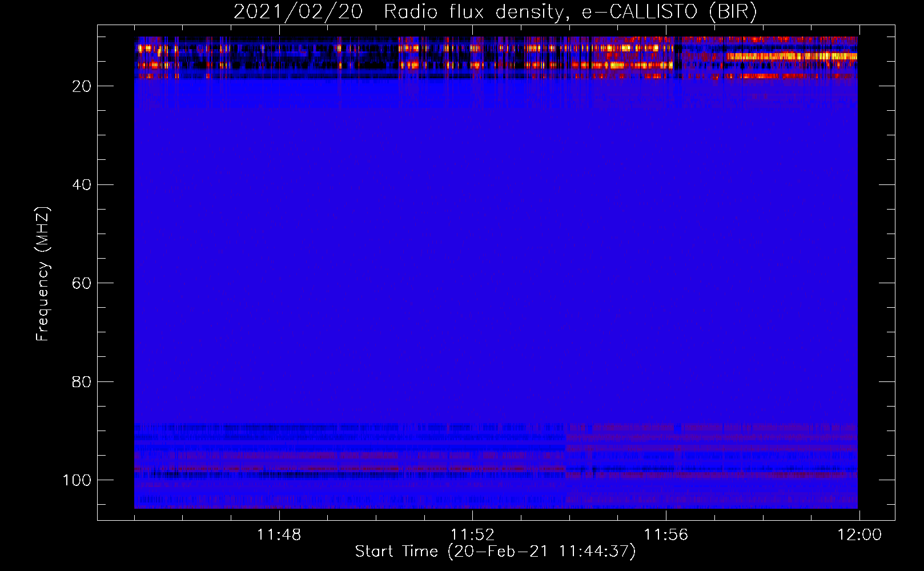Click the 11:48 time axis tick label
This screenshot has width=924, height=571.
(279, 534)
